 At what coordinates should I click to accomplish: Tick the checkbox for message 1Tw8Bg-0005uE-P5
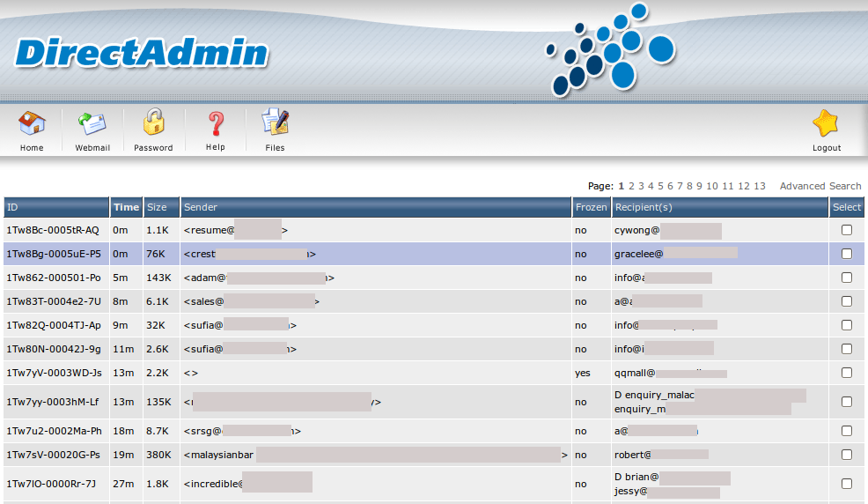pyautogui.click(x=846, y=254)
